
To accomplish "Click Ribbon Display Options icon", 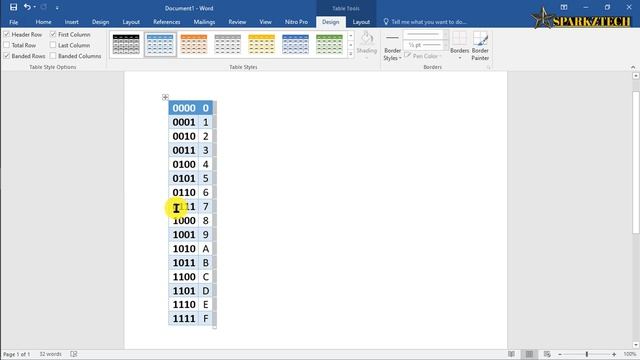I will pyautogui.click(x=564, y=7).
